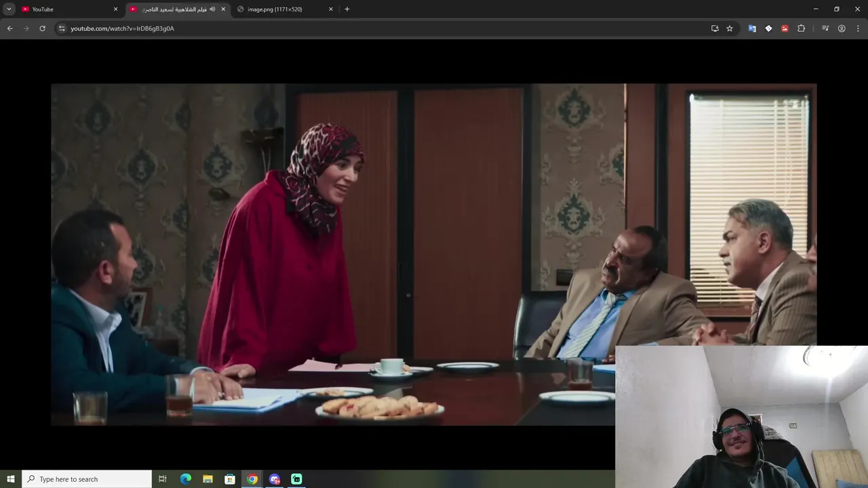Click the Type here to search box
The width and height of the screenshot is (868, 488).
[87, 479]
